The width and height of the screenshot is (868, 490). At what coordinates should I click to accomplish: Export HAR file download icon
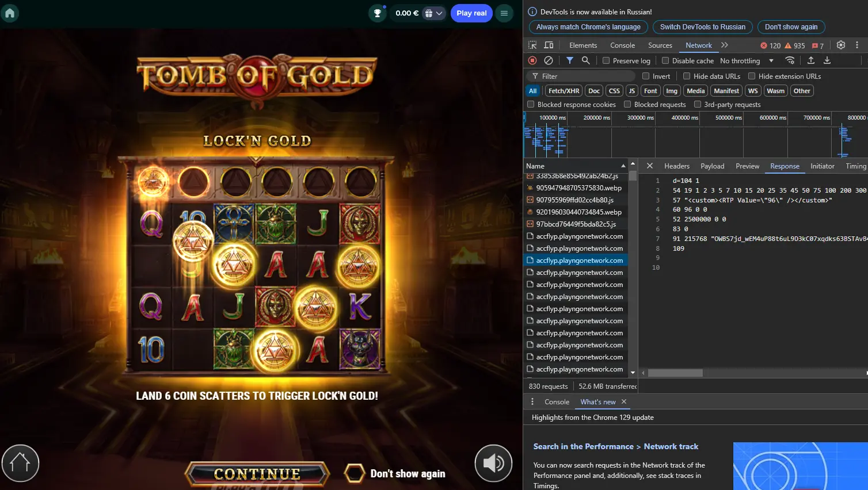click(x=827, y=60)
